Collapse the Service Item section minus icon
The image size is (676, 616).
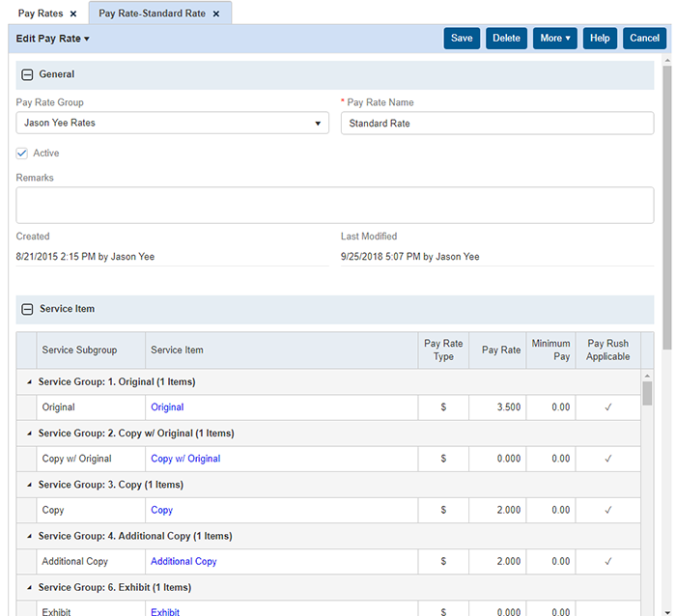[27, 310]
